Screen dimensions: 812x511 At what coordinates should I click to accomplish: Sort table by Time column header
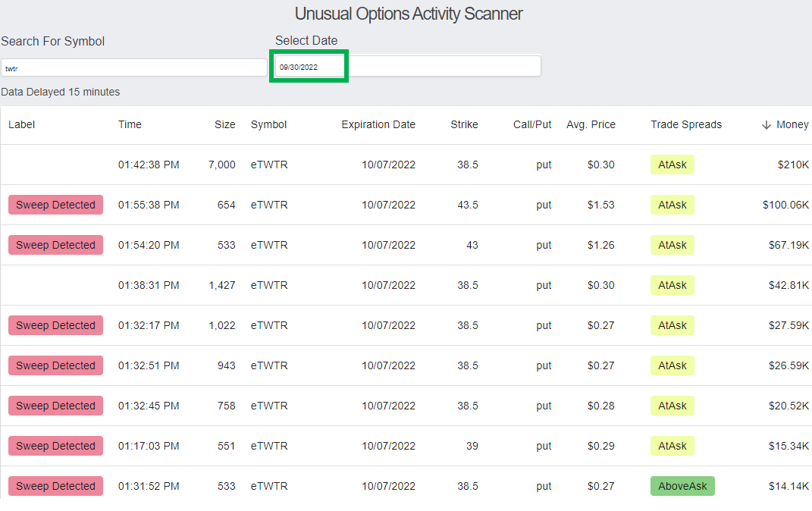[130, 125]
